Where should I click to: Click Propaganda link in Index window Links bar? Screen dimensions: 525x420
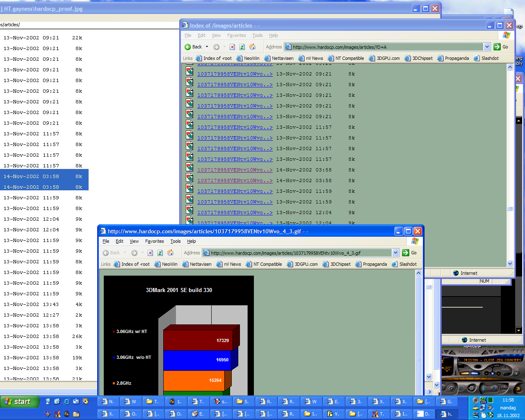click(x=453, y=58)
